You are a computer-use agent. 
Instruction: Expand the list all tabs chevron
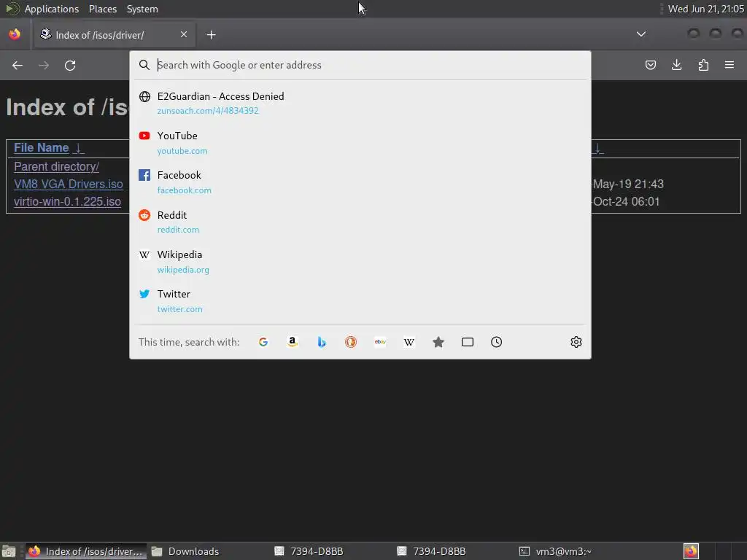641,34
